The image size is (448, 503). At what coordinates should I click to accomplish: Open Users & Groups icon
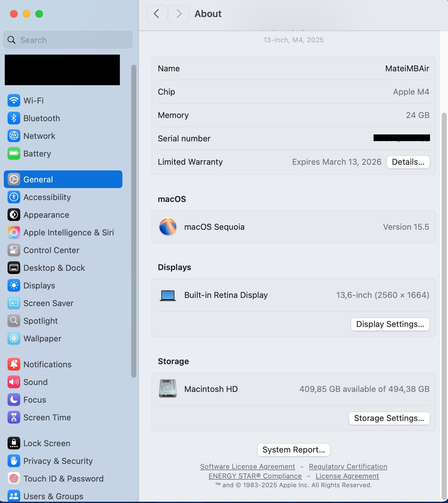[x=14, y=496]
